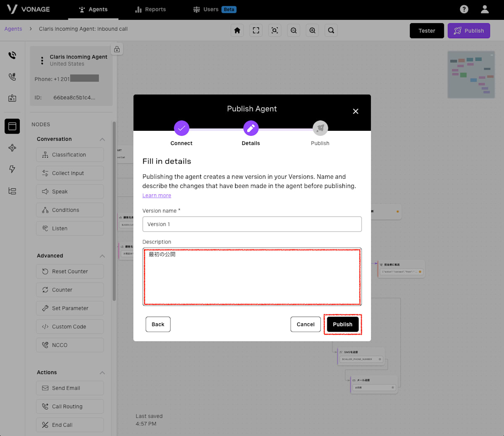Click the Back button in dialog
This screenshot has height=436, width=504.
(x=158, y=324)
